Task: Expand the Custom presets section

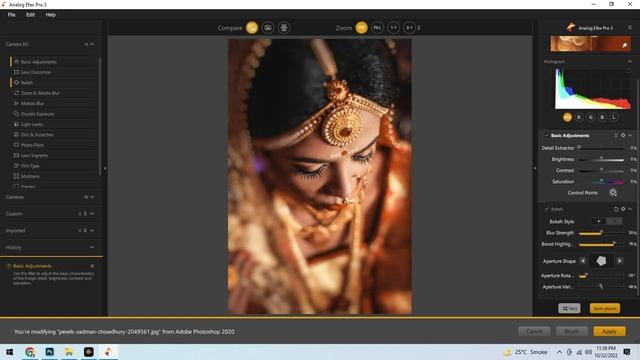Action: tap(92, 213)
